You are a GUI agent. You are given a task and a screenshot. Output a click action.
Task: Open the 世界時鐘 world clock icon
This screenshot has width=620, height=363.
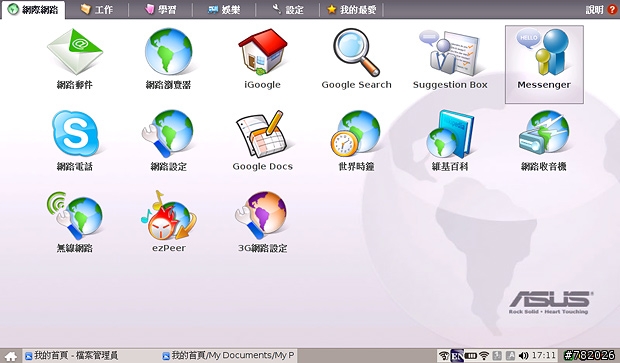[x=356, y=134]
